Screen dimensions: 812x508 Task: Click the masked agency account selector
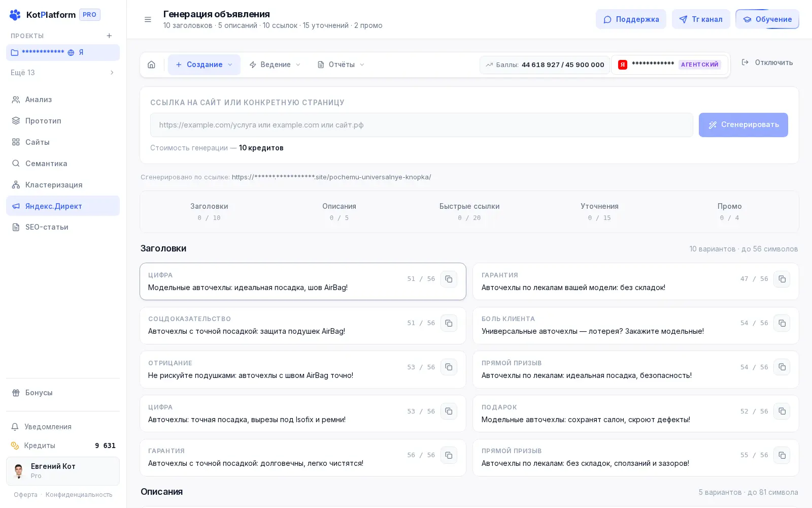pyautogui.click(x=670, y=65)
